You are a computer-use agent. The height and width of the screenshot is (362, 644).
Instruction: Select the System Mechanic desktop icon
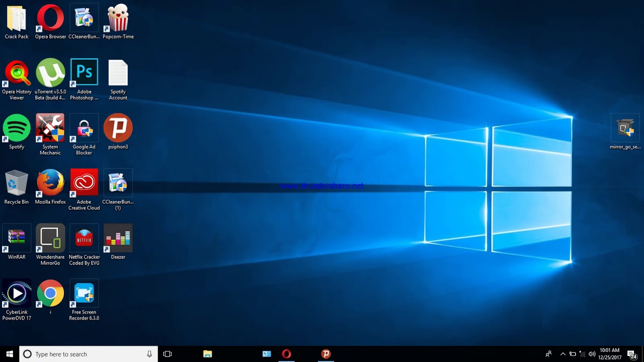50,135
